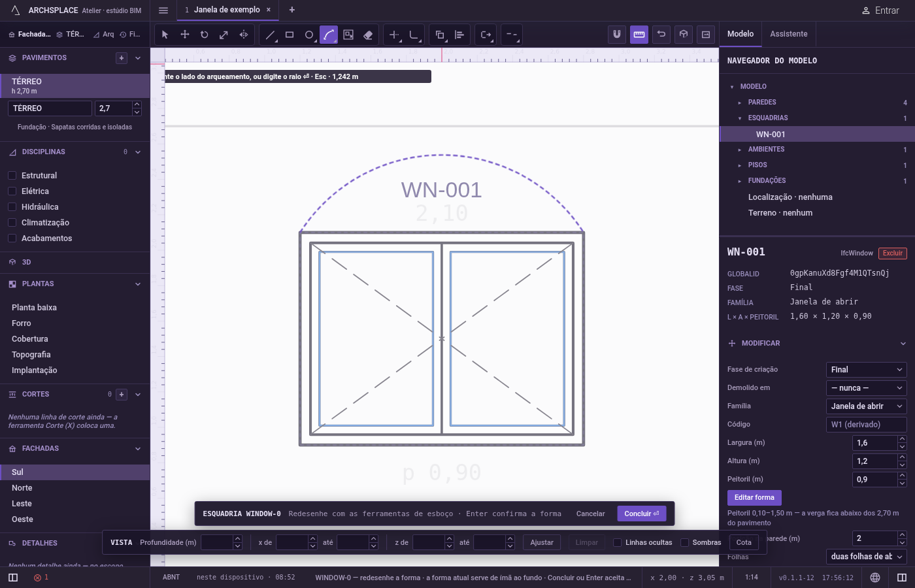Add a new pavimento with plus

tap(122, 58)
